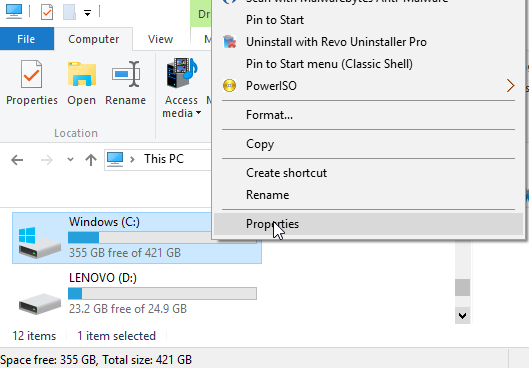Expand the PowerISO submenu arrow
Screen dimensions: 529x368
[510, 86]
